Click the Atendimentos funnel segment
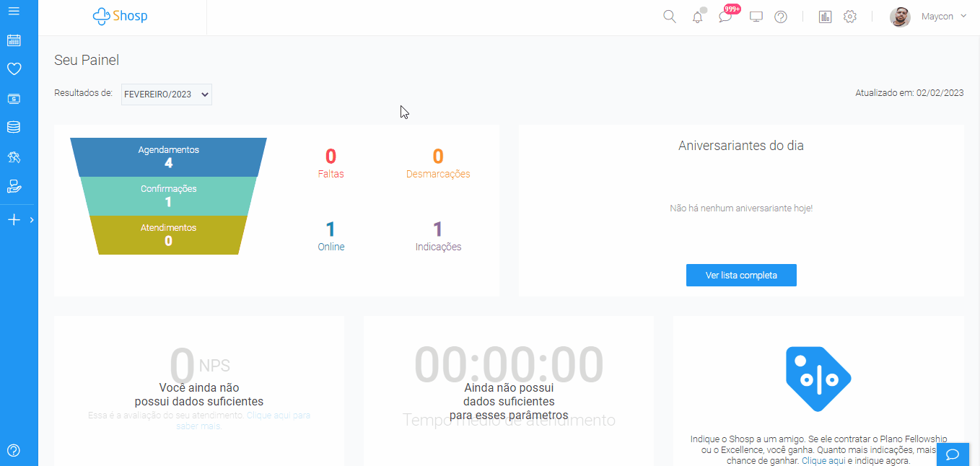980x466 pixels. point(168,235)
